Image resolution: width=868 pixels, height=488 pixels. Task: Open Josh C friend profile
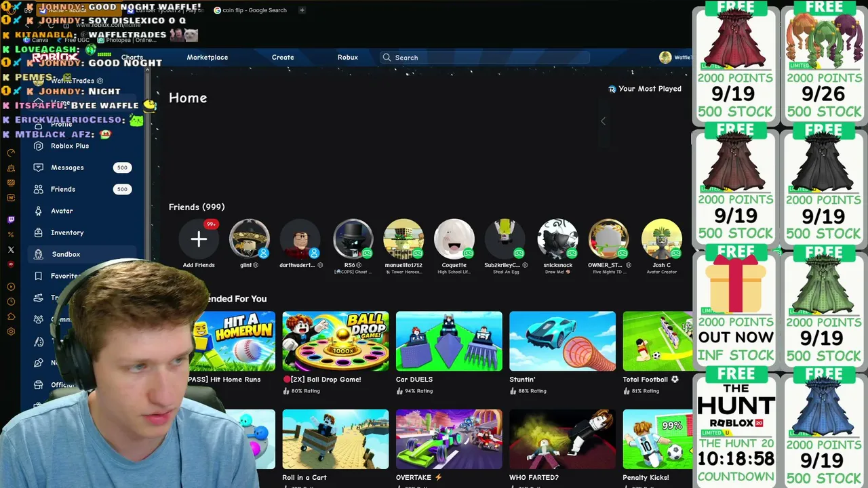point(661,239)
